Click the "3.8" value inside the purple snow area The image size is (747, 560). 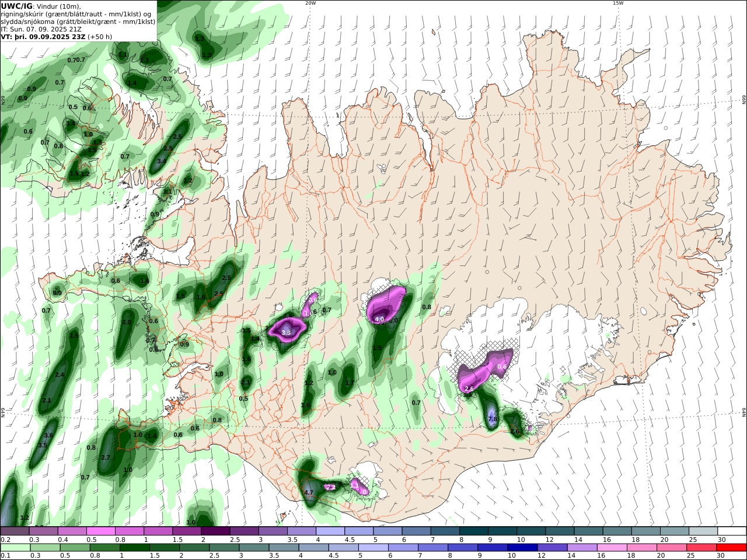286,332
